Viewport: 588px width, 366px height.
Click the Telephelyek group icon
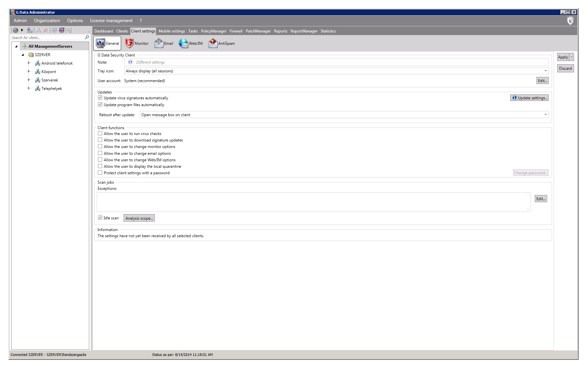(38, 89)
